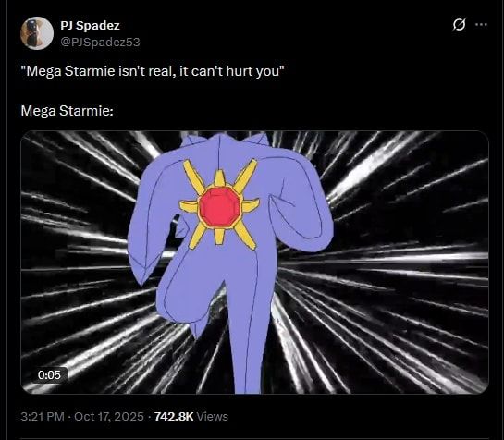The image size is (504, 440).
Task: Click the PJ Spadez display name
Action: coord(90,25)
